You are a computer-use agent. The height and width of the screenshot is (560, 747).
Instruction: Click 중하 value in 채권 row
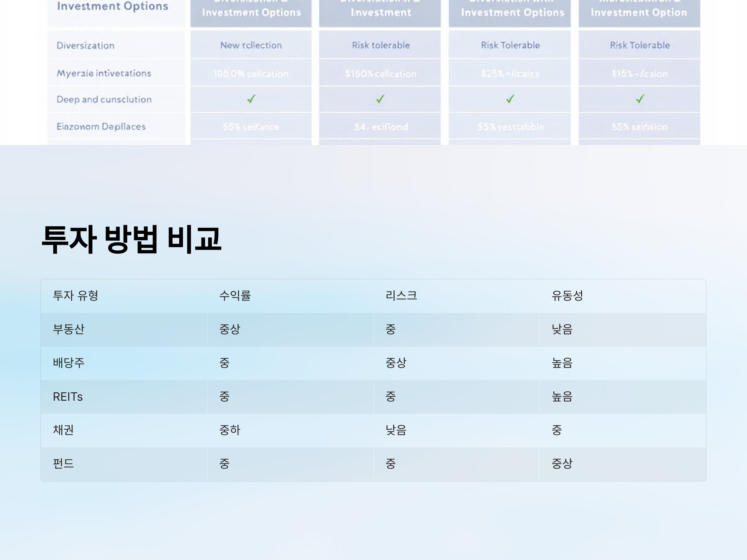coord(230,430)
